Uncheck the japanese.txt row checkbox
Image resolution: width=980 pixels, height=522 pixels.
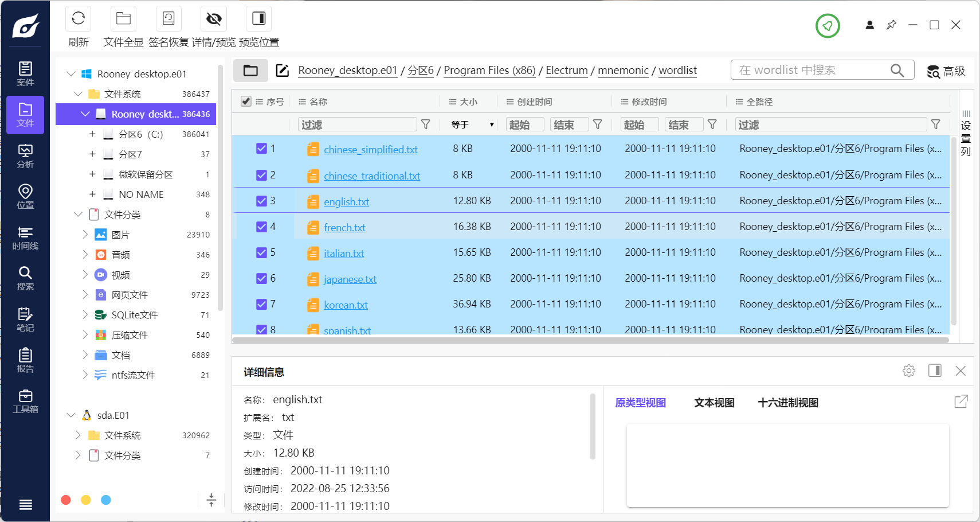click(x=261, y=278)
